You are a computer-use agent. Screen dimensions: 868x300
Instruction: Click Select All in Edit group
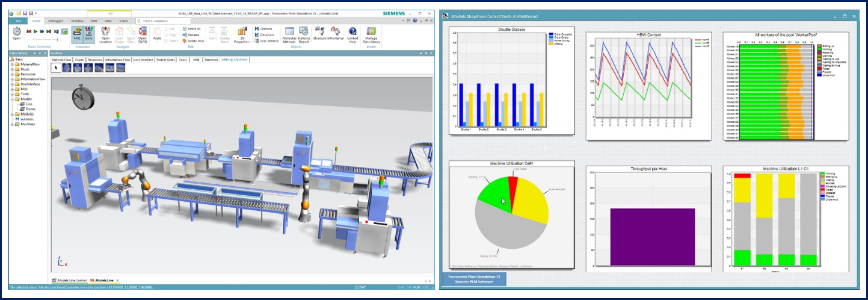194,28
